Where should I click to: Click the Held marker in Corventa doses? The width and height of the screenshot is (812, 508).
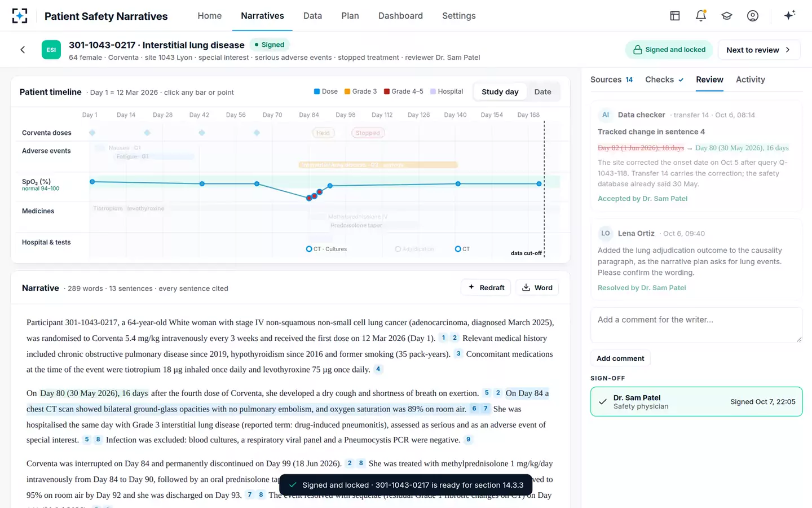point(323,133)
